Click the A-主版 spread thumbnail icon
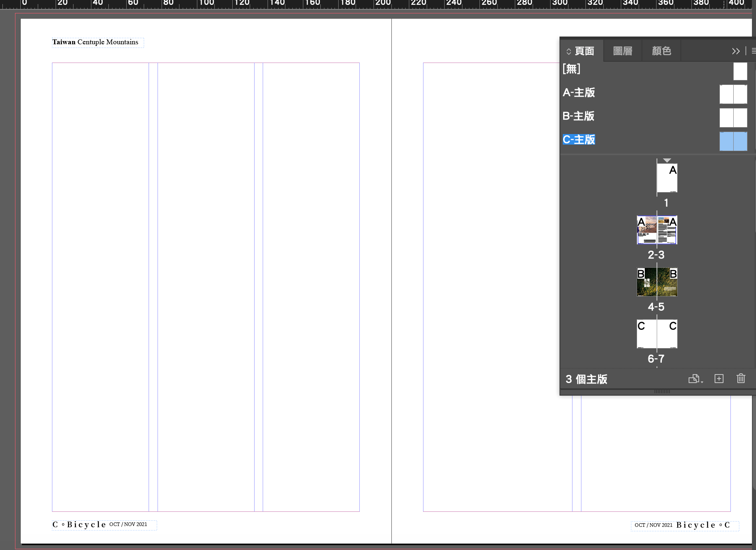The width and height of the screenshot is (756, 550). pos(733,94)
